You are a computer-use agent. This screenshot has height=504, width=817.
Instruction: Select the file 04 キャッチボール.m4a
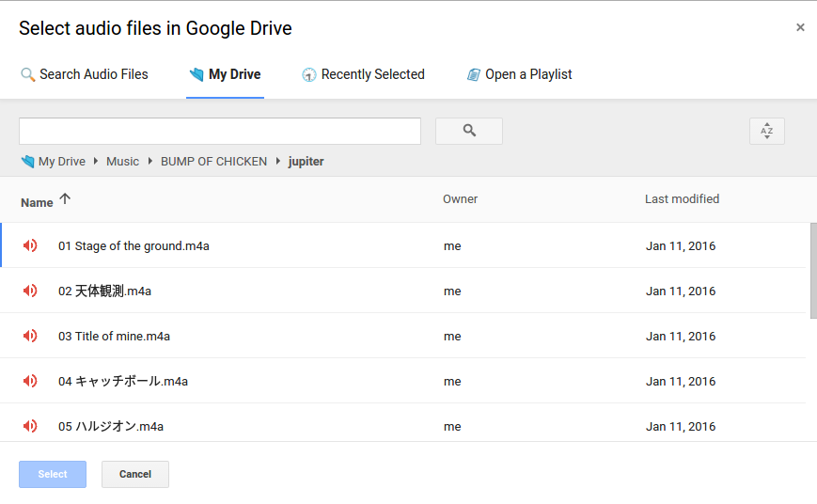[402, 381]
